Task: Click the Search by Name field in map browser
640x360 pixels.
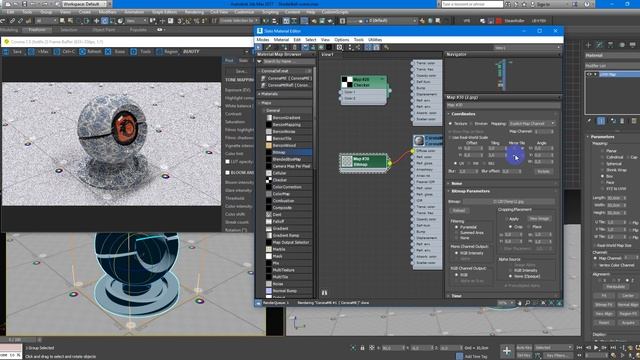Action: pyautogui.click(x=288, y=61)
